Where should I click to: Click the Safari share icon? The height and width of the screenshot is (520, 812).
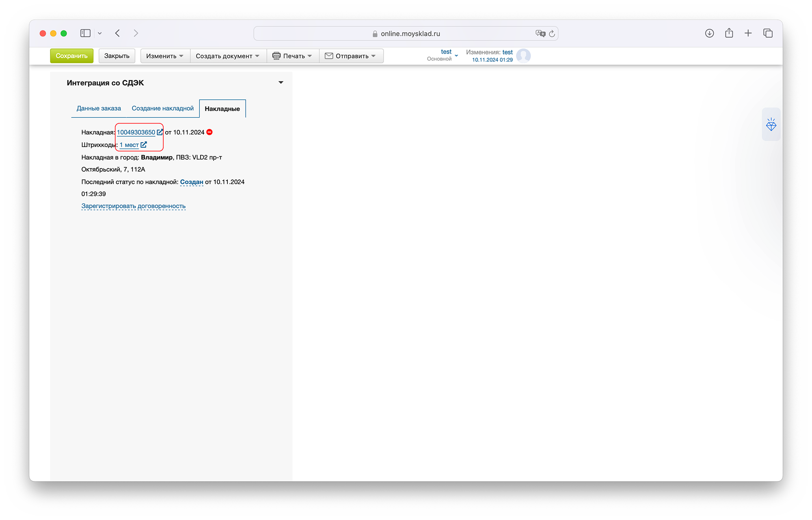point(729,33)
